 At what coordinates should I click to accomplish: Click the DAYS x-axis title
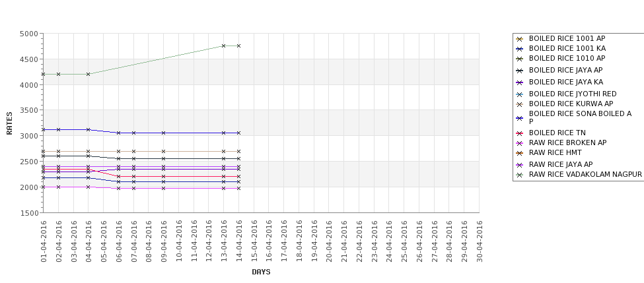261,272
